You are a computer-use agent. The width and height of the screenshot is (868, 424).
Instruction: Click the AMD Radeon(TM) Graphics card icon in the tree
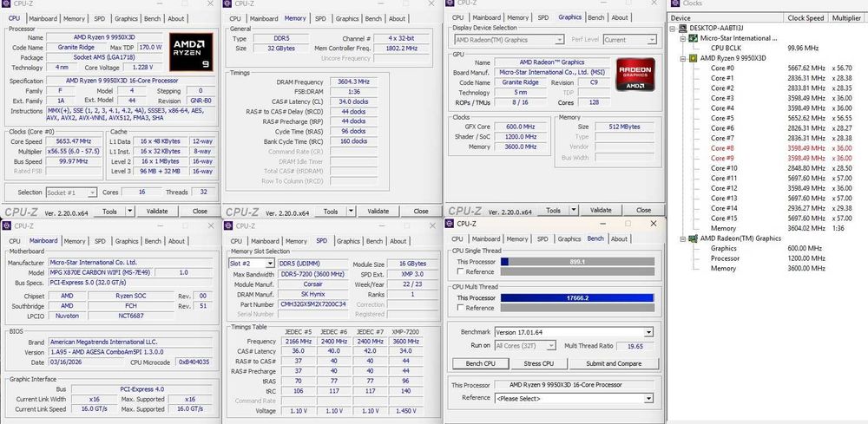(x=693, y=238)
